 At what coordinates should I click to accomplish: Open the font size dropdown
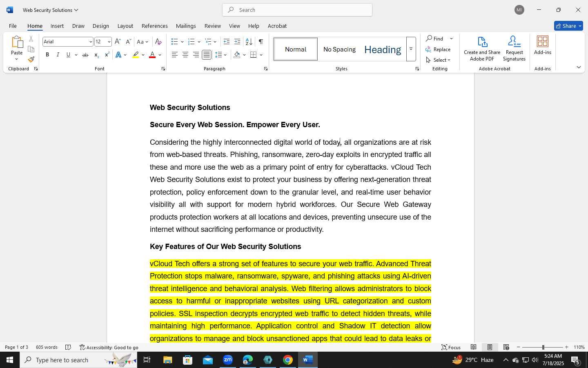click(109, 42)
